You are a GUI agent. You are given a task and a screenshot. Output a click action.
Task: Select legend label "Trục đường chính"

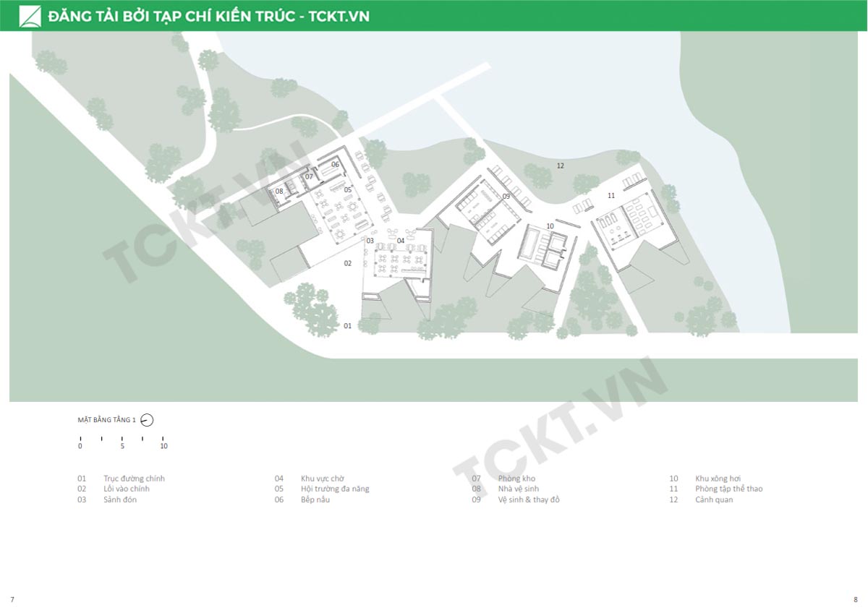pos(134,479)
